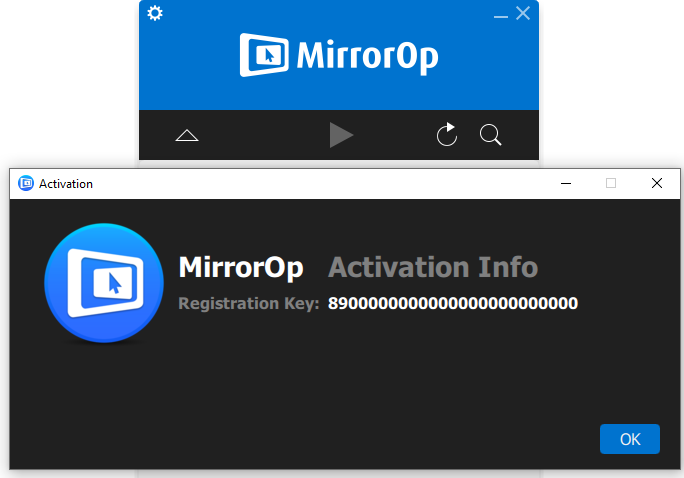Screen dimensions: 684x478
Task: Close the Activation dialog
Action: coord(657,183)
